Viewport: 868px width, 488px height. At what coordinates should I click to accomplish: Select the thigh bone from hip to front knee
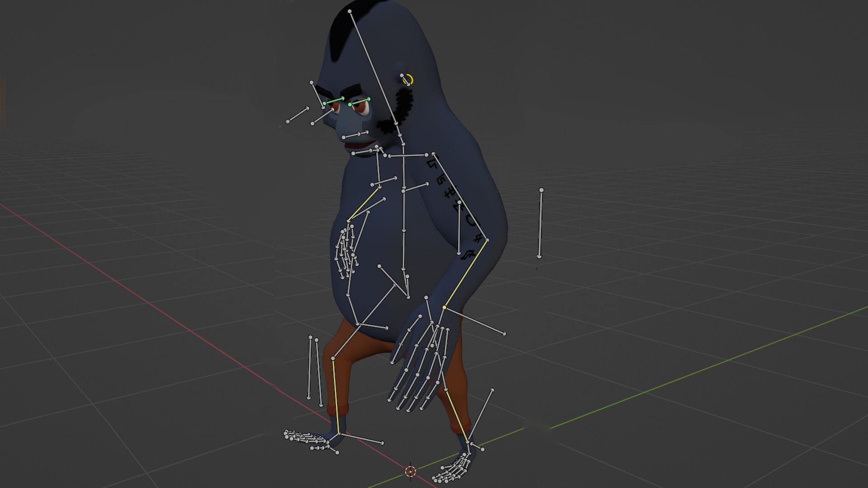click(364, 322)
